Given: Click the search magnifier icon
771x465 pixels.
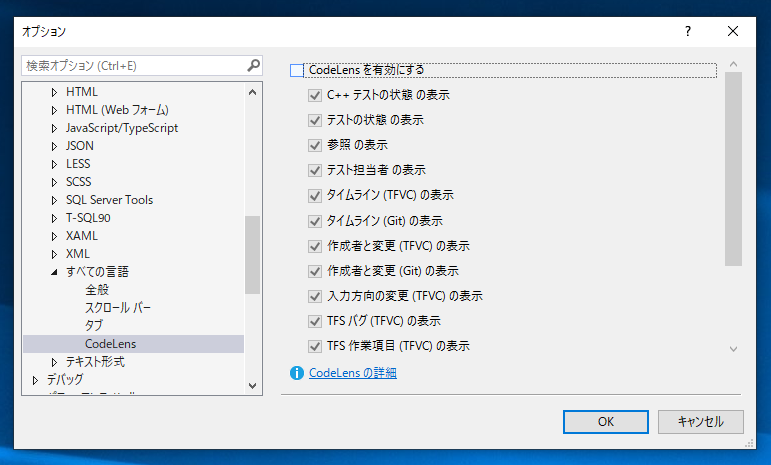Looking at the screenshot, I should click(253, 65).
